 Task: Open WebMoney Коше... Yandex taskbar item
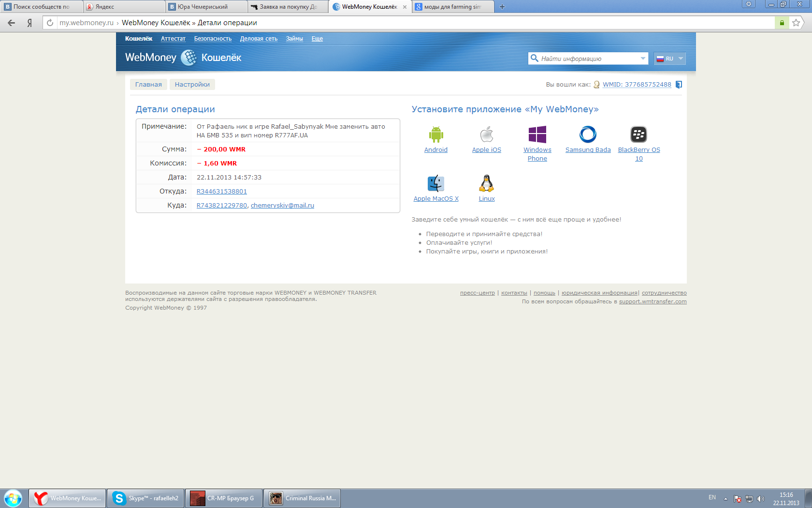[x=67, y=498]
